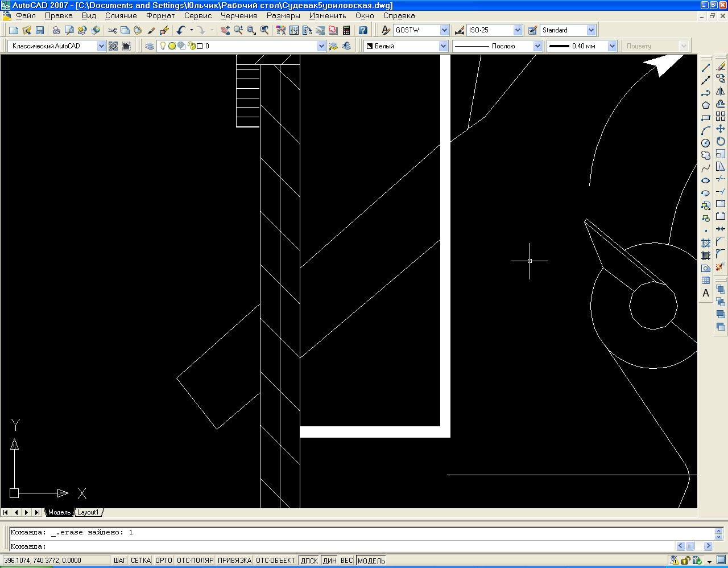Choose the Erase modify tool

[721, 67]
